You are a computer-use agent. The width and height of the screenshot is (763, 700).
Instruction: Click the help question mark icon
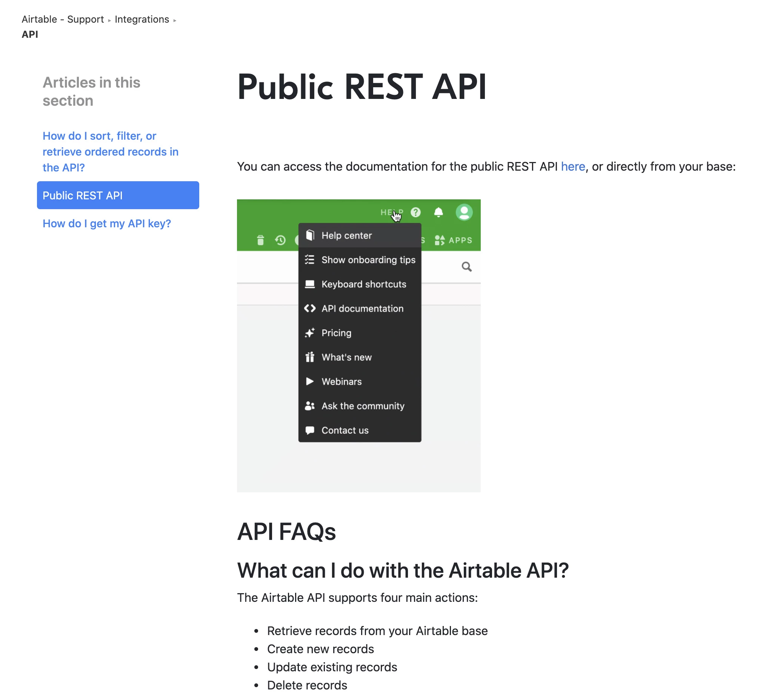point(415,212)
